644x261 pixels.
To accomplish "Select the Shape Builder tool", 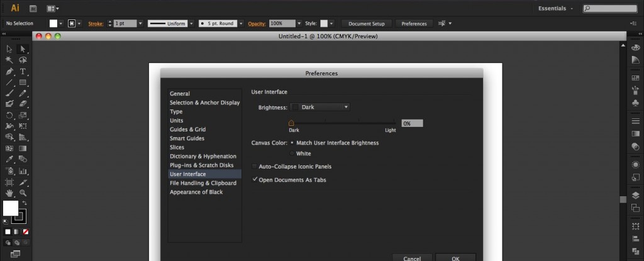I will (x=9, y=137).
